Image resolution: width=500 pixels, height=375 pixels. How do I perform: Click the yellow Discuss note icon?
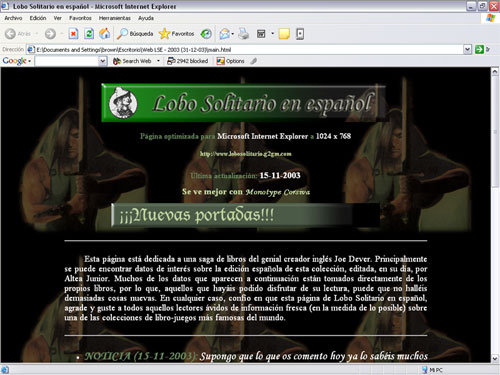284,34
